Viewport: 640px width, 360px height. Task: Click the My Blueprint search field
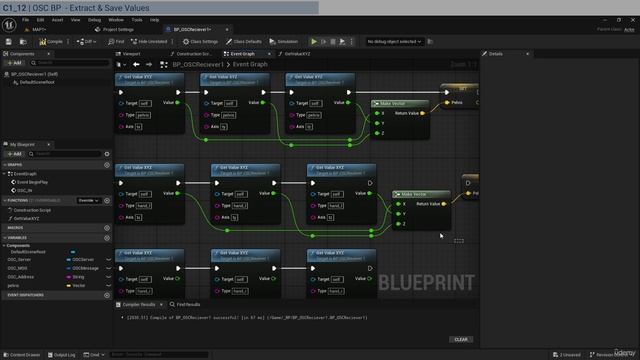click(64, 154)
